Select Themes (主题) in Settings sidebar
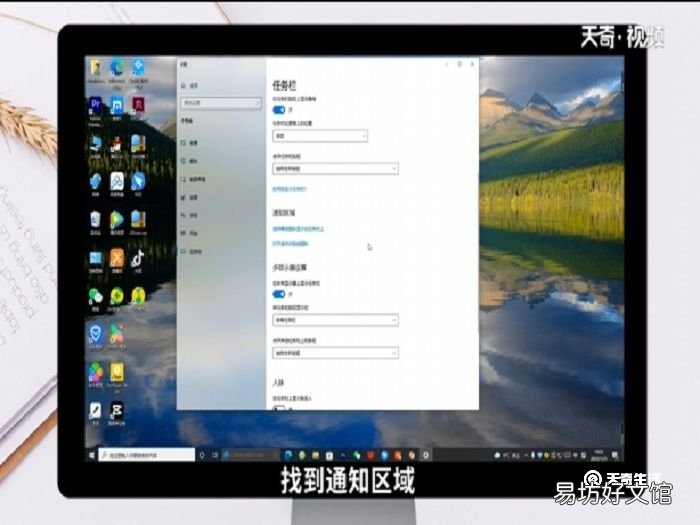Image resolution: width=700 pixels, height=525 pixels. [190, 197]
